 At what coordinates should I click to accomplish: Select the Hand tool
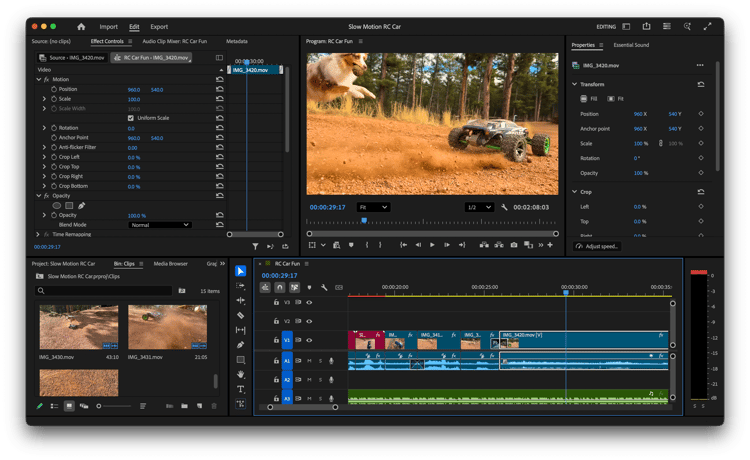pos(241,374)
